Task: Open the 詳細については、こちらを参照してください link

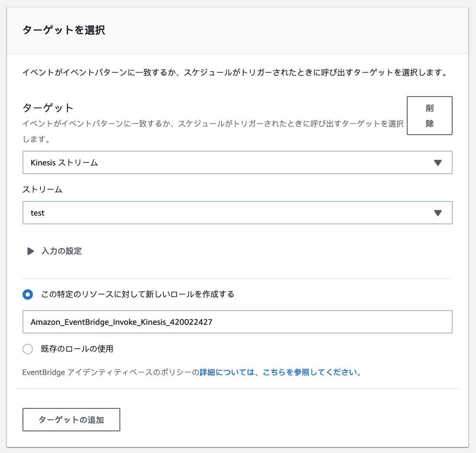Action: click(x=279, y=372)
